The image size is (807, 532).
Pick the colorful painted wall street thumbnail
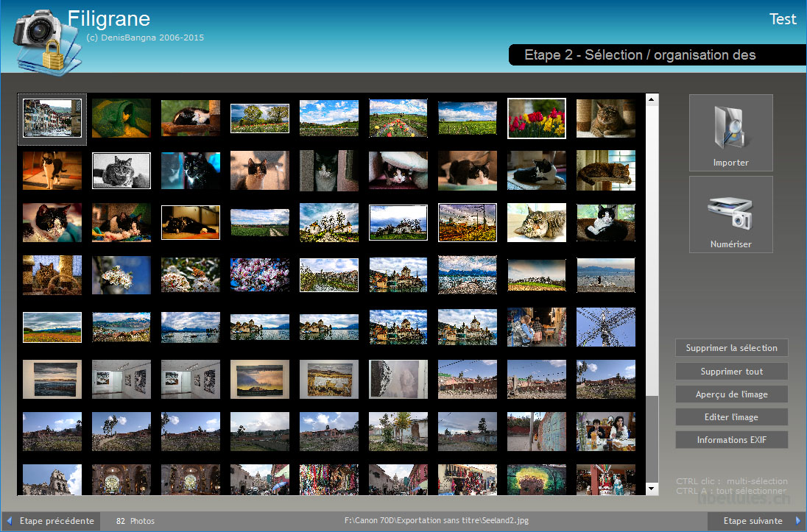(537, 432)
